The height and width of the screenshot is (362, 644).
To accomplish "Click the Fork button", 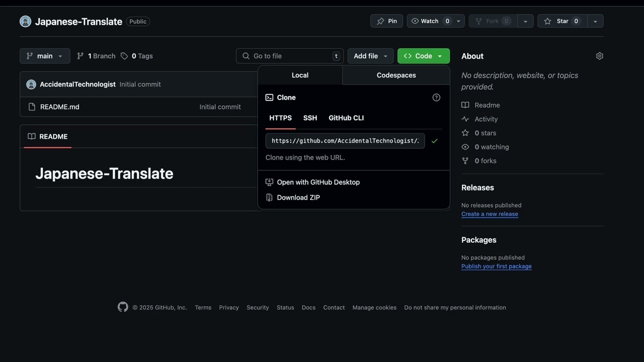I will click(493, 21).
